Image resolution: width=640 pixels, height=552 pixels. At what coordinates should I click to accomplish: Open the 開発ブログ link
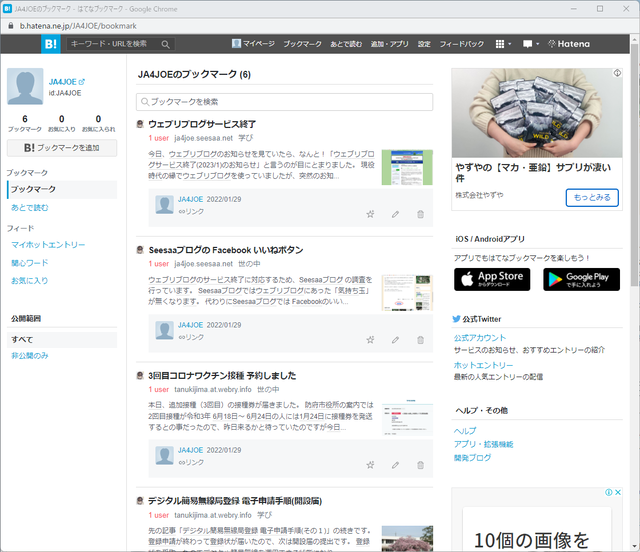473,458
